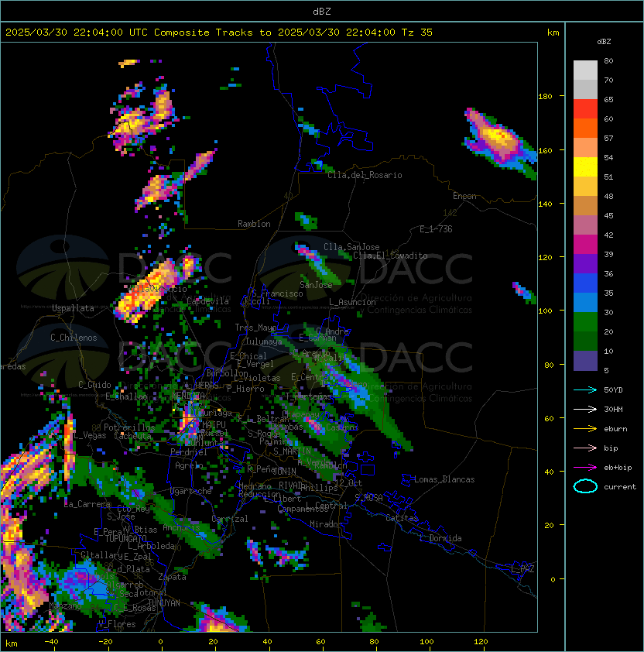Click the 'TUPUNGATO' map label
Screen dimensions: 644x652
[125, 539]
